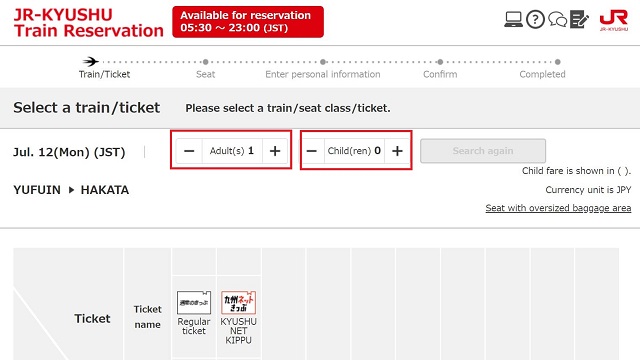640x360 pixels.
Task: Select the KYUSHU NET KIPPU ticket icon
Action: pyautogui.click(x=238, y=302)
